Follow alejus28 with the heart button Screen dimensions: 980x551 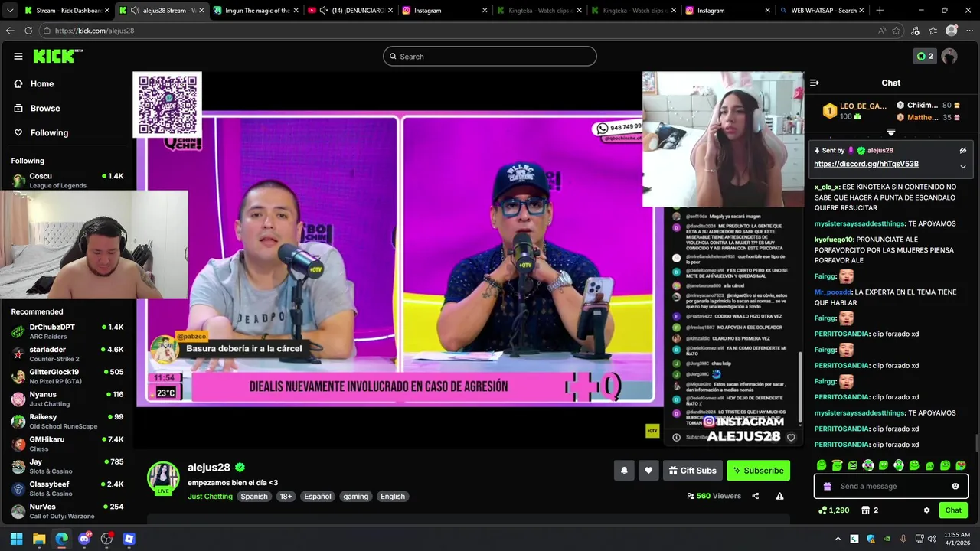(648, 471)
